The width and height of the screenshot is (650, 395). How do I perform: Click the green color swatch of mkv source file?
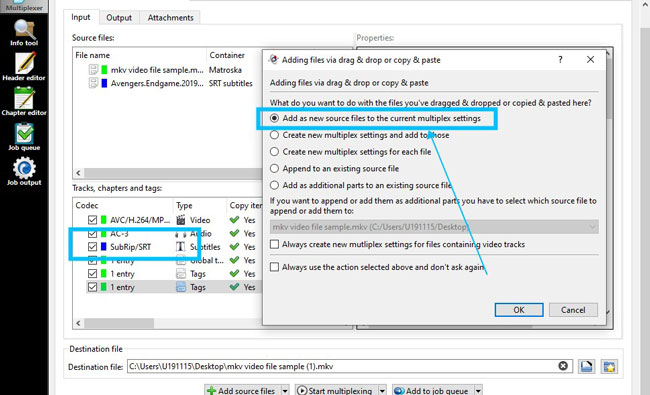coord(104,70)
